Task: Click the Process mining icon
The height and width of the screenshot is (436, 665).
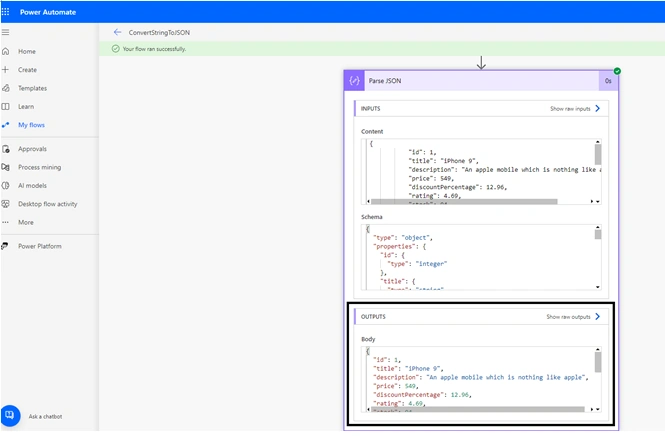Action: [x=6, y=167]
